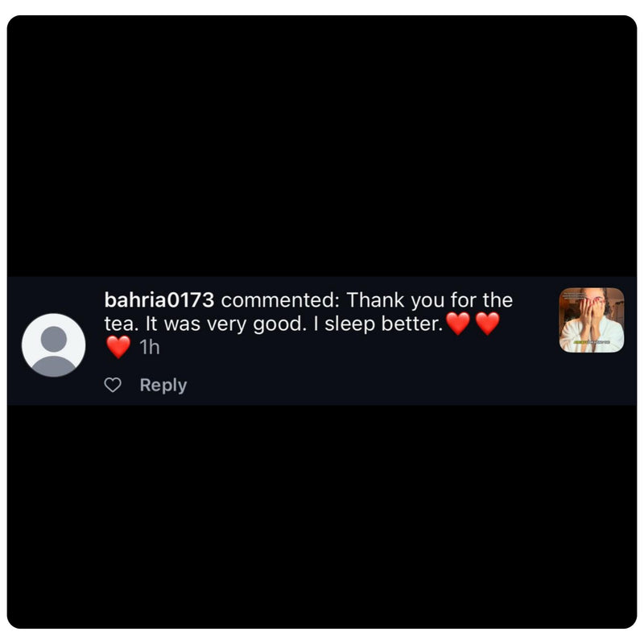The height and width of the screenshot is (644, 644).
Task: Click the black area above the notification
Action: point(322,146)
